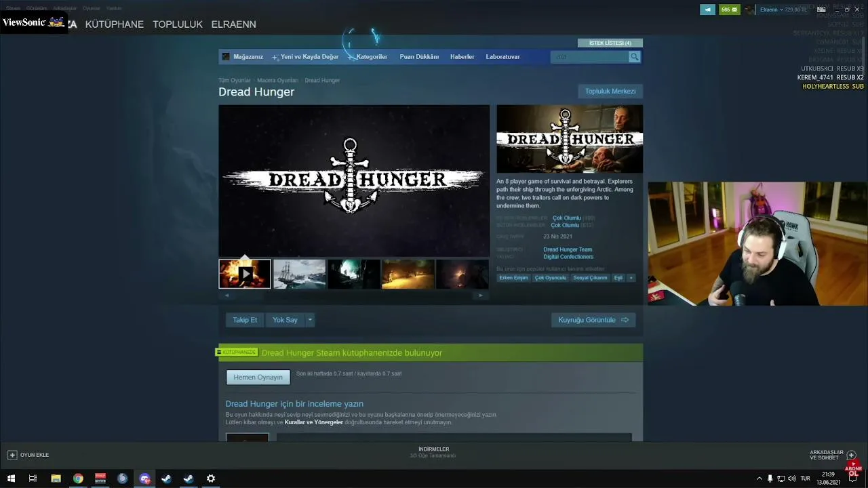This screenshot has width=868, height=488.
Task: Open Windows Start menu
Action: pos(11,479)
